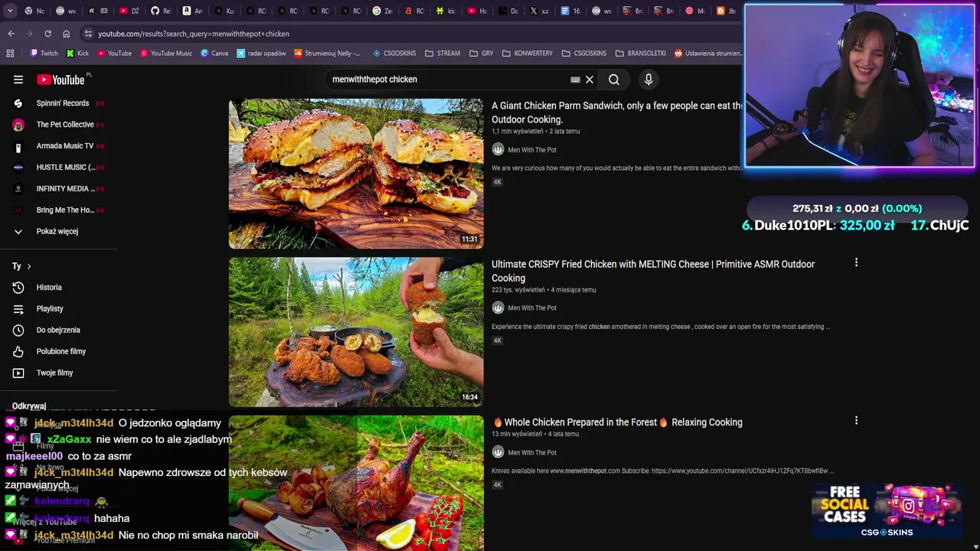Open radar opadów bookmark
980x551 pixels.
pos(261,54)
